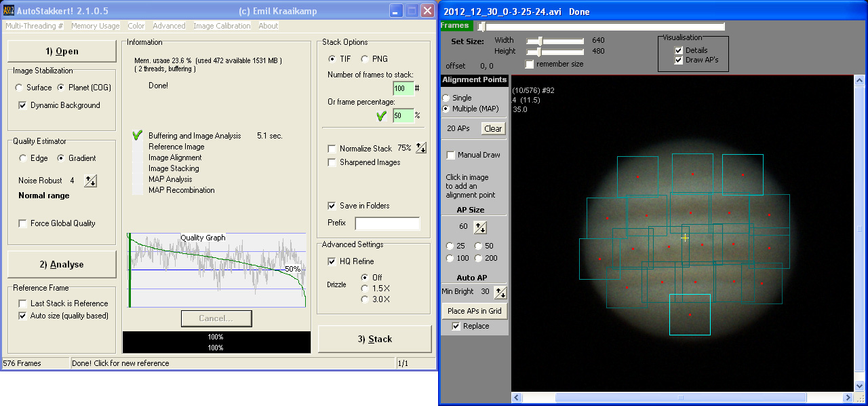868x406 pixels.
Task: Click the green checkmark beside frame percentage
Action: tap(381, 115)
